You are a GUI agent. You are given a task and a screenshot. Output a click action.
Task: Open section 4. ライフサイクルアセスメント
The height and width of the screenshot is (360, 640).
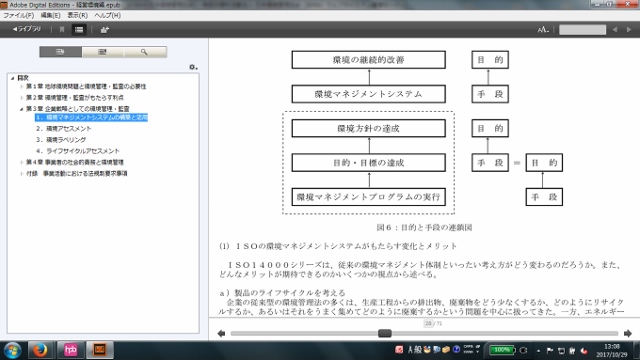(78, 151)
